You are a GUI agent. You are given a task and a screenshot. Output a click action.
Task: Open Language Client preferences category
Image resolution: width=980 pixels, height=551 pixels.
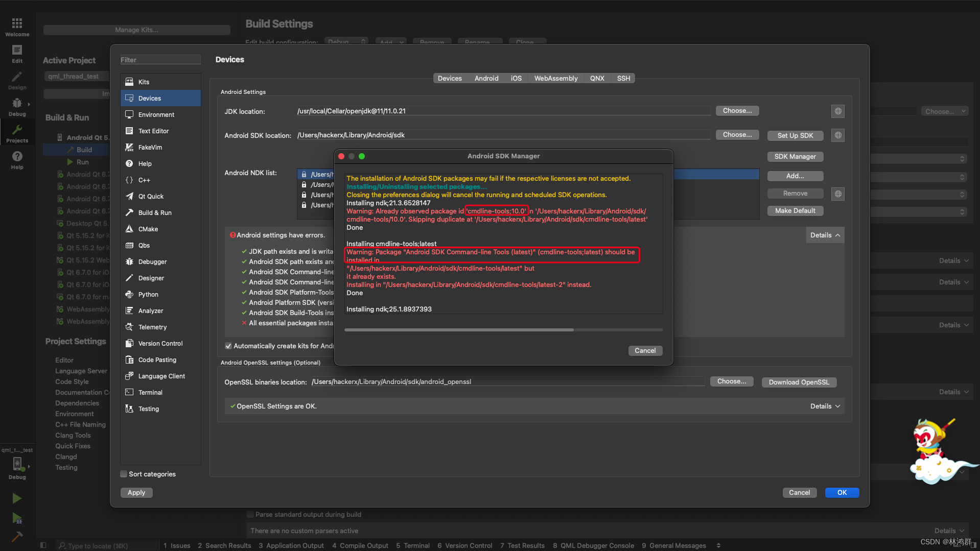(160, 376)
